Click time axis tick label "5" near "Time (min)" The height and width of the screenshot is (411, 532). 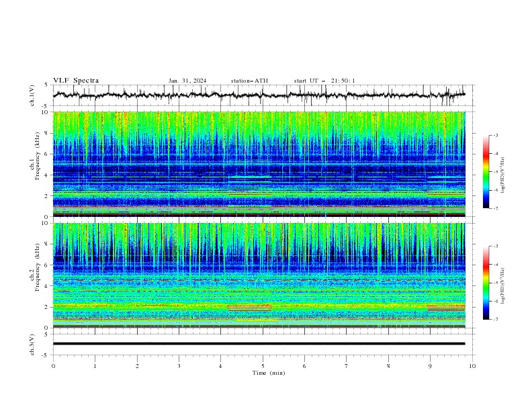263,366
